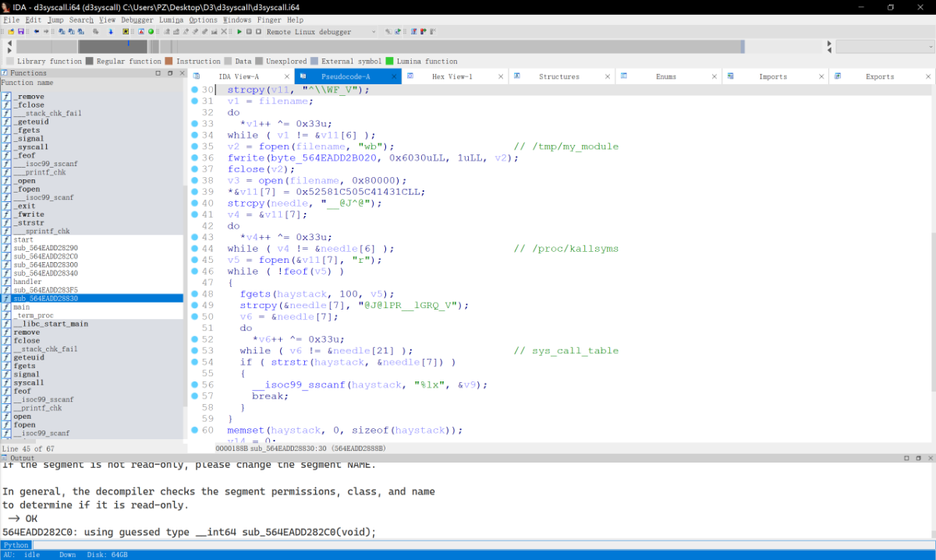Click the Lumina function legend color swatch

pos(389,61)
